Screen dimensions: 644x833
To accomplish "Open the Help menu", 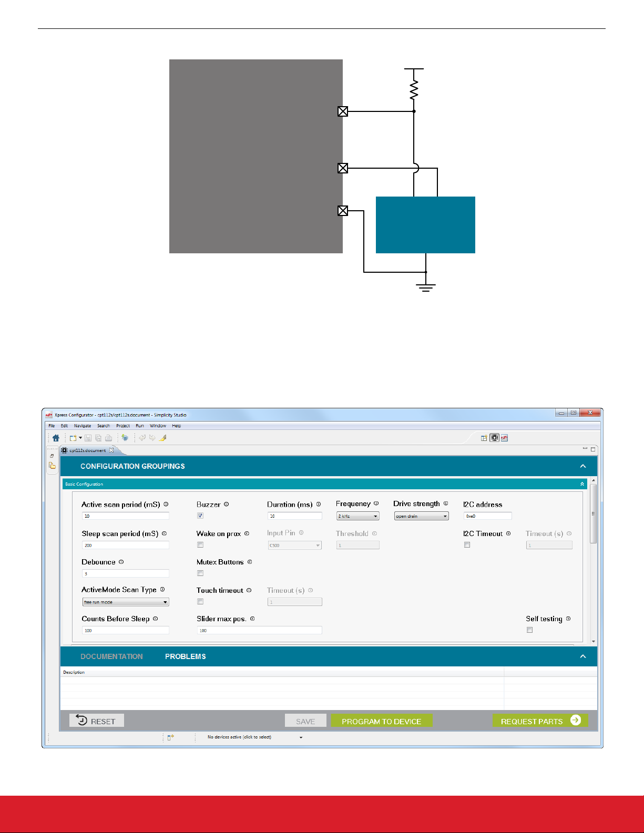I will click(177, 426).
